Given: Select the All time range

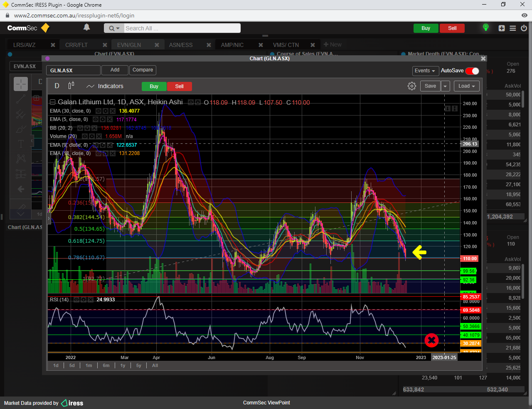Looking at the screenshot, I should click(155, 365).
